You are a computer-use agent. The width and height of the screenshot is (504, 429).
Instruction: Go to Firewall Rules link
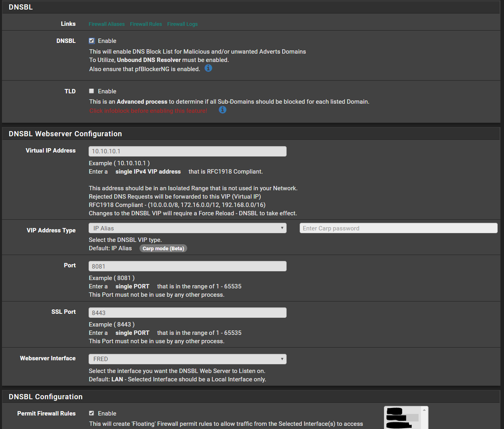pyautogui.click(x=146, y=24)
